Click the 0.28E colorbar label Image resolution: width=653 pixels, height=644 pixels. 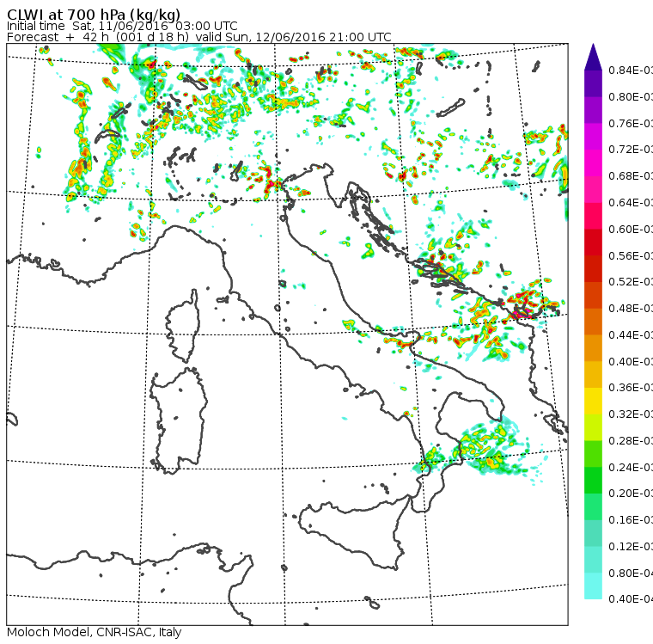(631, 440)
